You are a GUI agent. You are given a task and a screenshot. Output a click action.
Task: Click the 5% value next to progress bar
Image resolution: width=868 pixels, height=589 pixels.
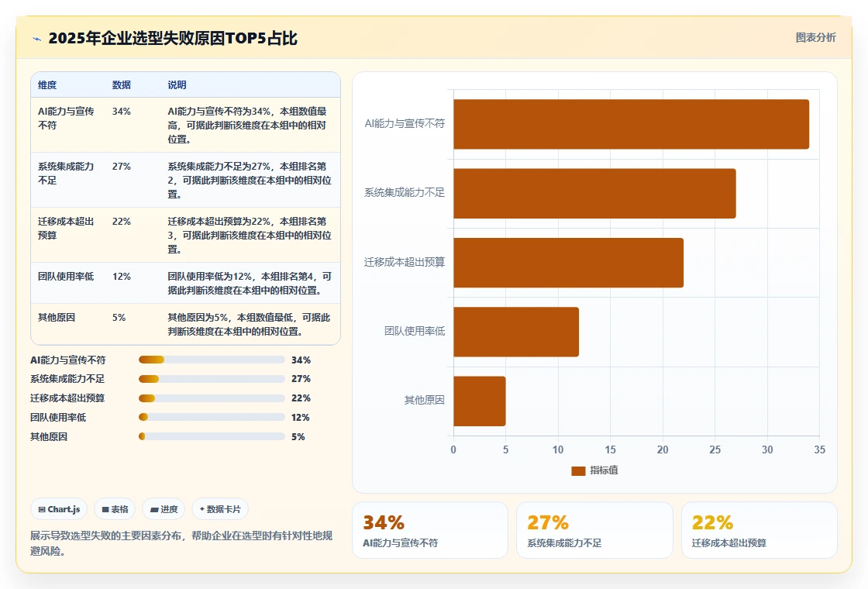click(x=298, y=437)
